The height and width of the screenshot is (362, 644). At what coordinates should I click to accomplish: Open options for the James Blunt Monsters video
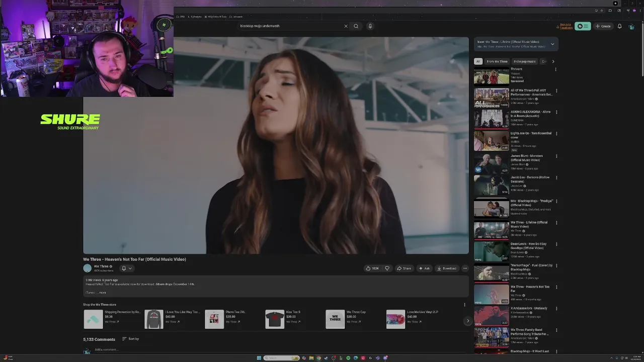point(556,156)
